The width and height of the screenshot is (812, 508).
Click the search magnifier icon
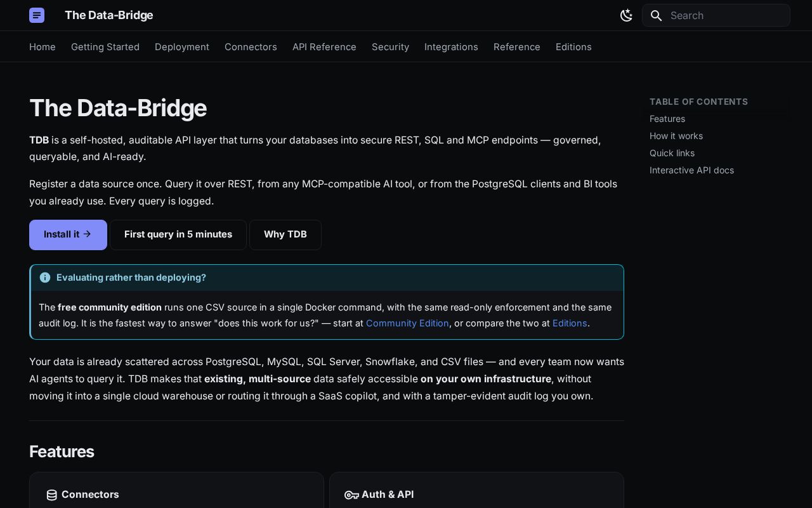(657, 15)
